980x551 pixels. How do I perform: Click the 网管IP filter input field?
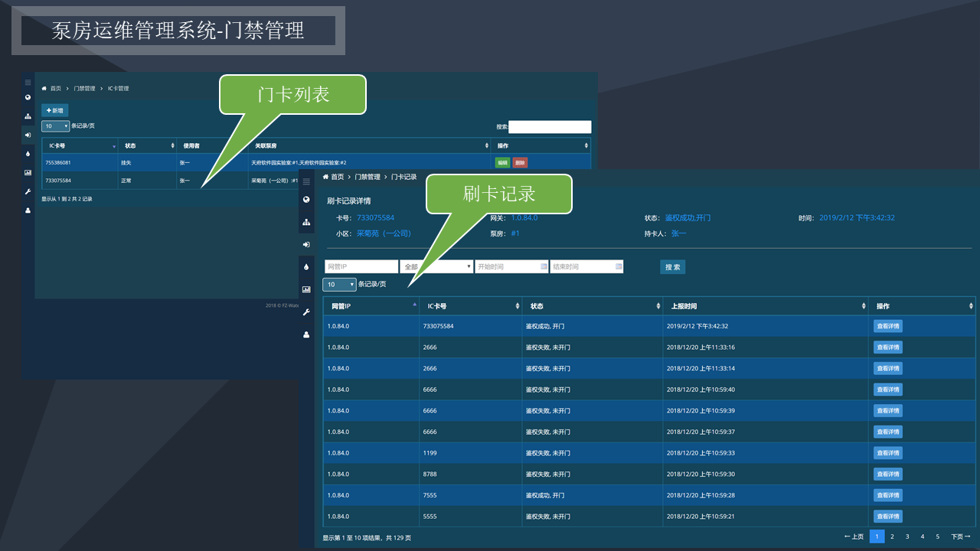pos(361,266)
